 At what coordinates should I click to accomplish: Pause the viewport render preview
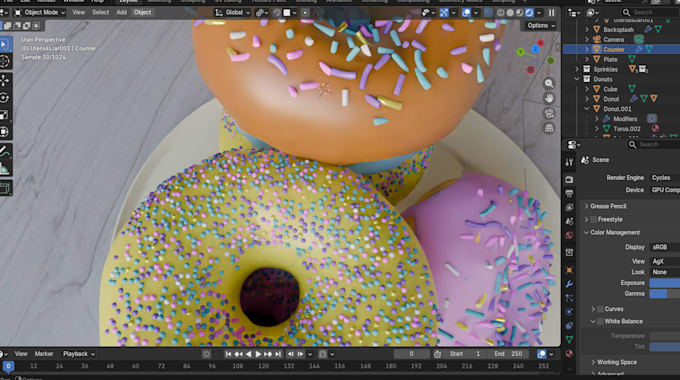coord(551,13)
